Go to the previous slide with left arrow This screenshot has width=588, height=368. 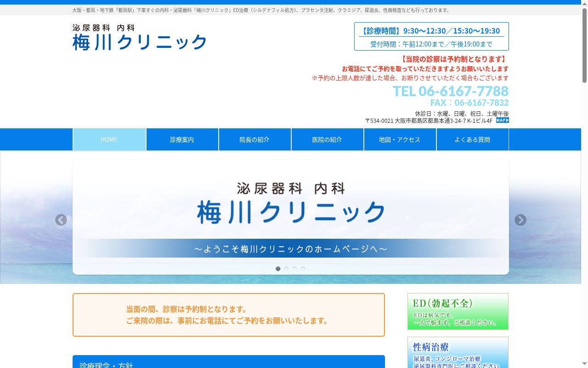pyautogui.click(x=61, y=220)
